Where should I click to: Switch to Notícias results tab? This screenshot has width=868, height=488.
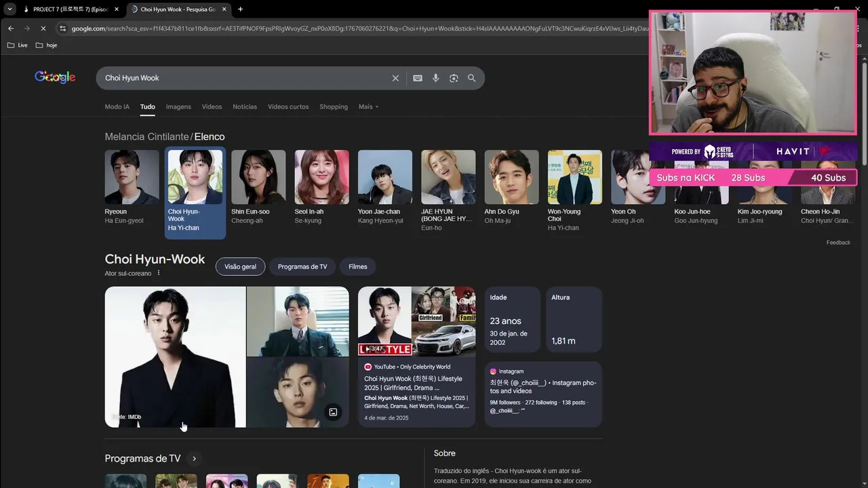pos(245,106)
